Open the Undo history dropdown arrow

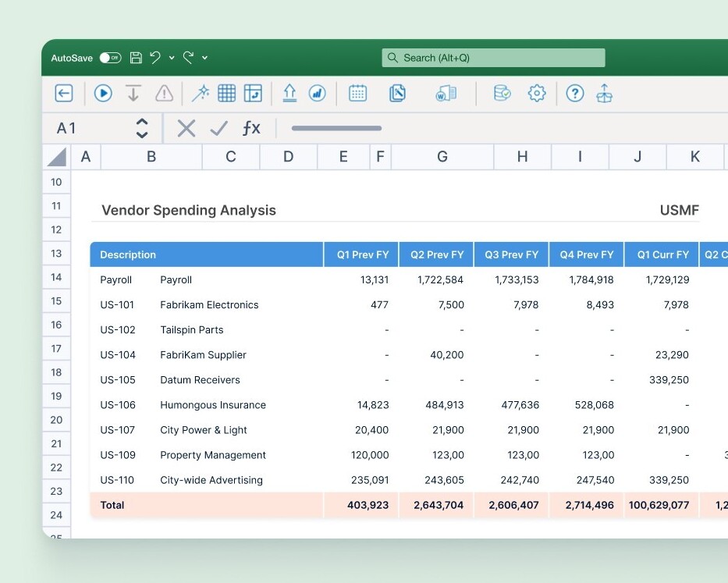(x=172, y=58)
